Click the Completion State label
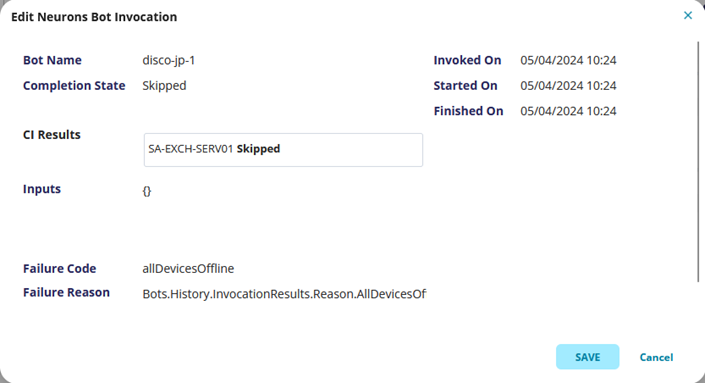Image resolution: width=705 pixels, height=383 pixels. [x=74, y=86]
